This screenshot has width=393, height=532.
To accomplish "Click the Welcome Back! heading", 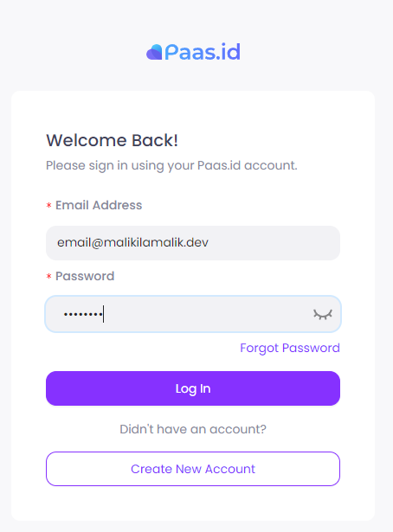I will pos(112,140).
